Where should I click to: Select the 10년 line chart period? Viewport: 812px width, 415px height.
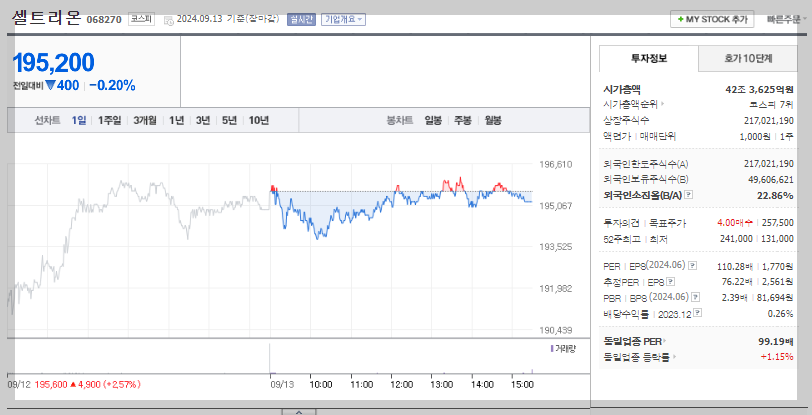[x=259, y=121]
